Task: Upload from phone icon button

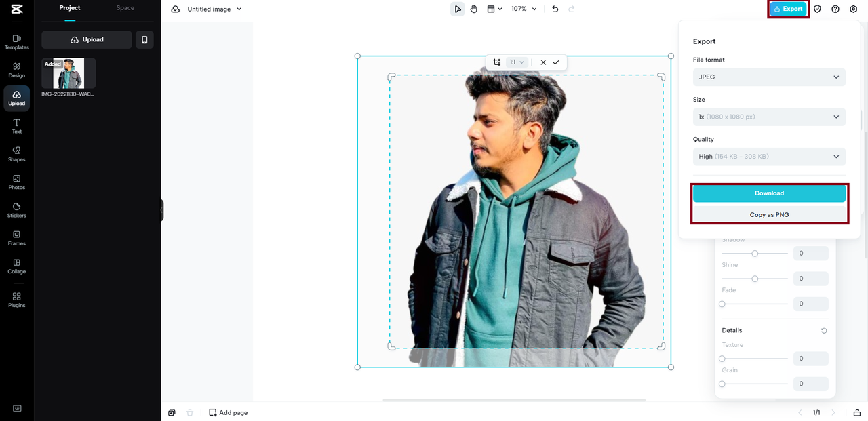Action: [144, 40]
